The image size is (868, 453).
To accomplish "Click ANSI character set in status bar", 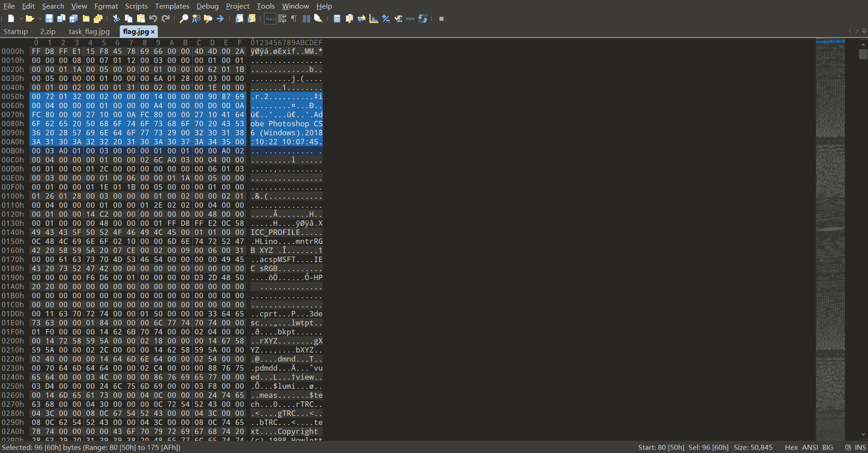I will (810, 447).
